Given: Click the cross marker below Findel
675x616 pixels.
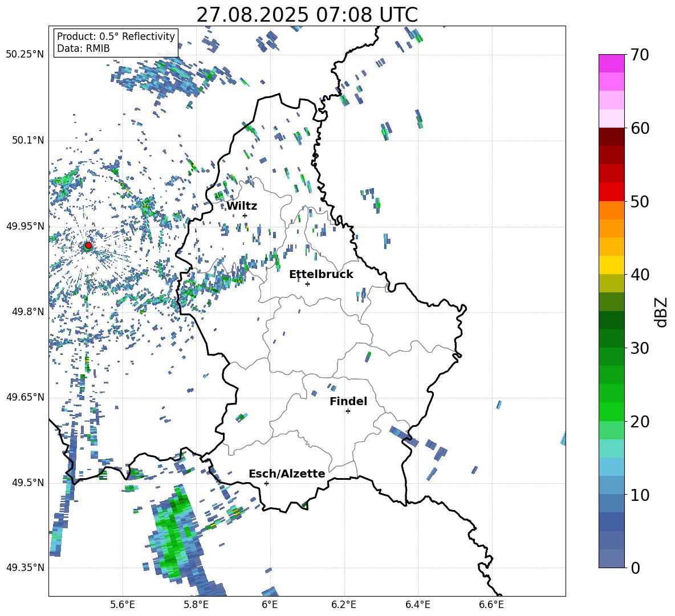Looking at the screenshot, I should [x=348, y=411].
